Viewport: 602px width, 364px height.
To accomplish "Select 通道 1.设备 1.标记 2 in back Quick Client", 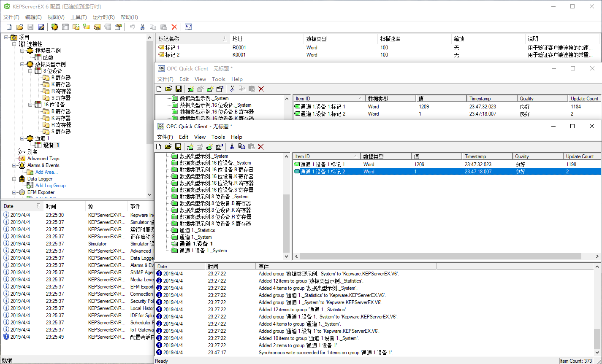I will coord(447,114).
